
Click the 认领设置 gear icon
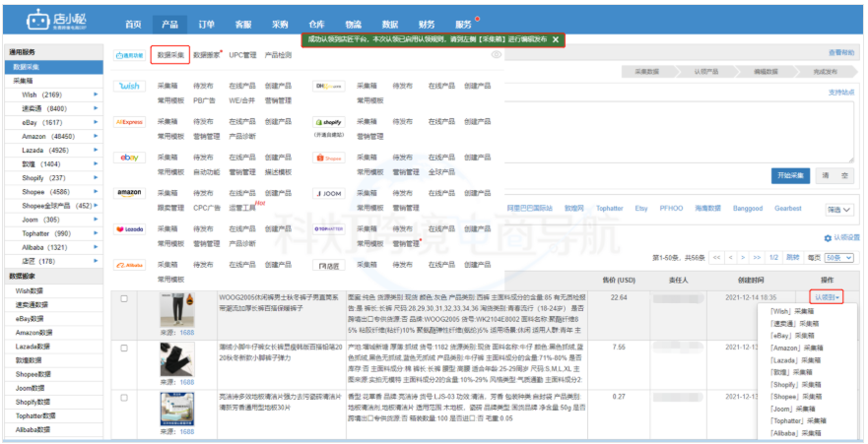tap(828, 238)
